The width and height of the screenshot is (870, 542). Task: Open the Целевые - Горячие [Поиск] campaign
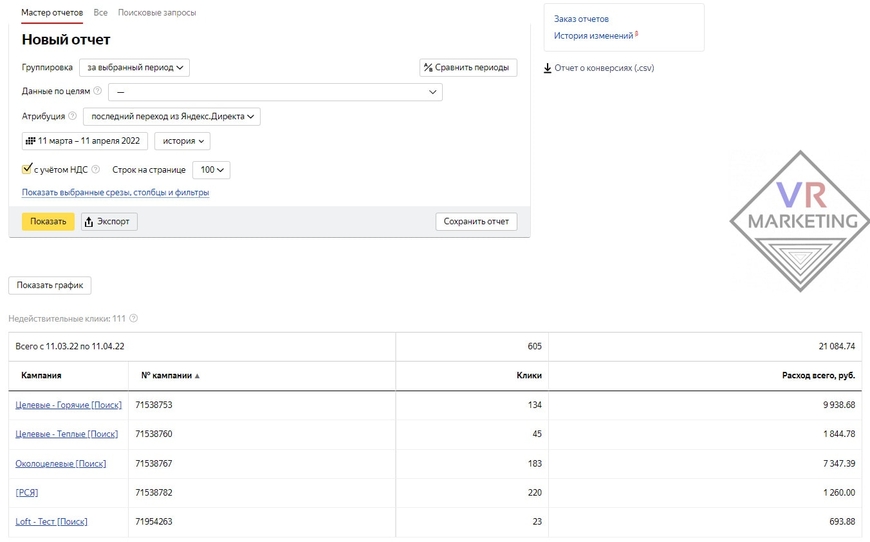[68, 405]
